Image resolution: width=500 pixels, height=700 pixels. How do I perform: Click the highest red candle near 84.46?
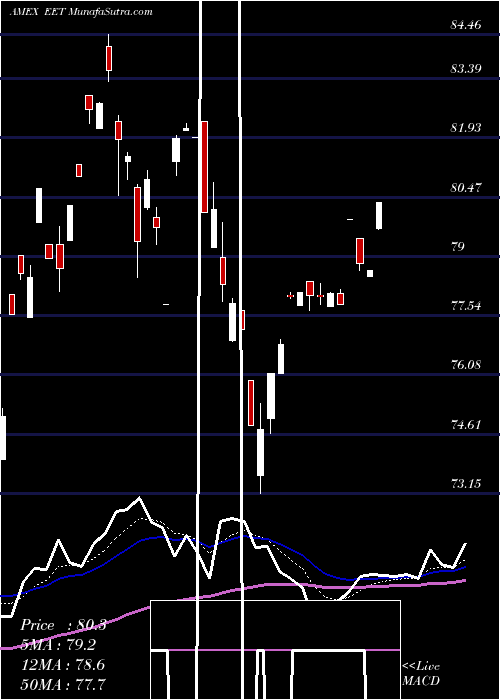[x=108, y=58]
